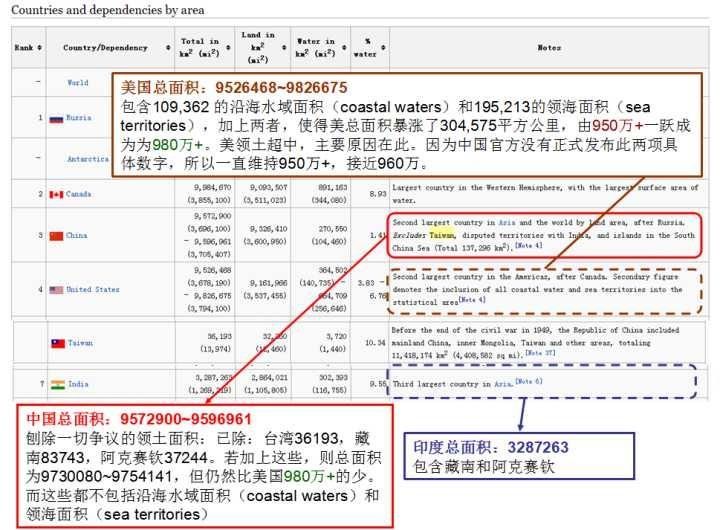Select China's land area 9,326,410

click(269, 229)
